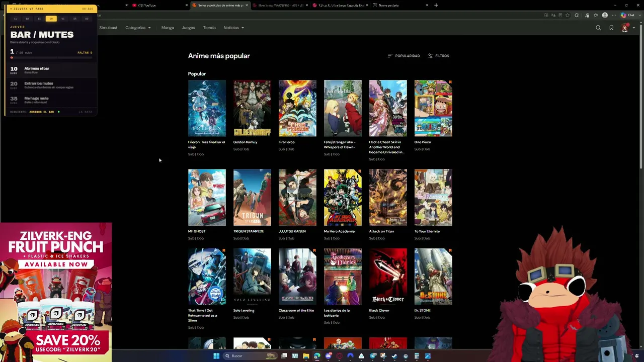Open the Attack on Titan poster
The height and width of the screenshot is (362, 644).
click(388, 198)
